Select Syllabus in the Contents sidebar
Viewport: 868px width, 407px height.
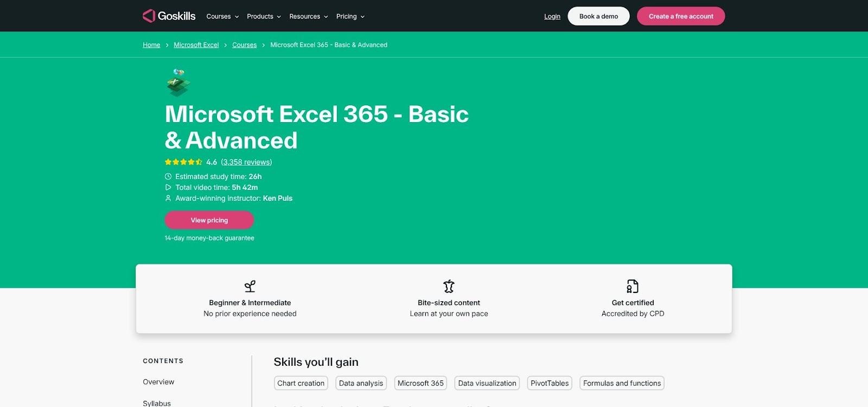point(157,403)
